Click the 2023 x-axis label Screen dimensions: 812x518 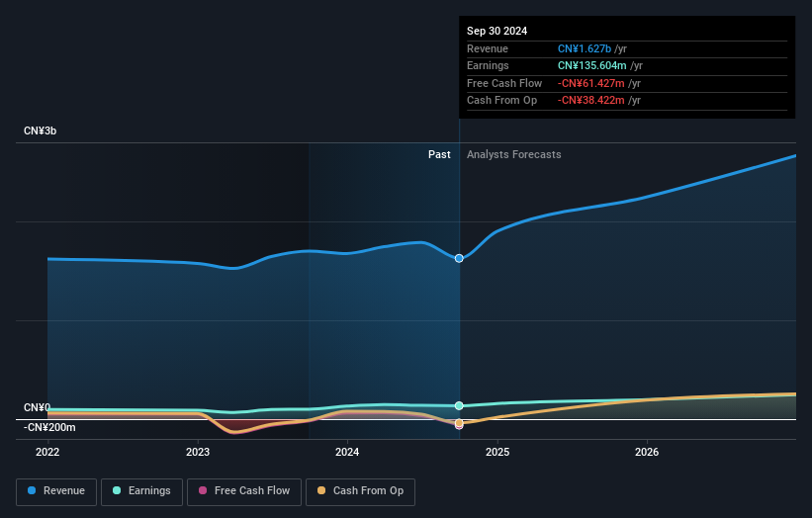point(198,452)
